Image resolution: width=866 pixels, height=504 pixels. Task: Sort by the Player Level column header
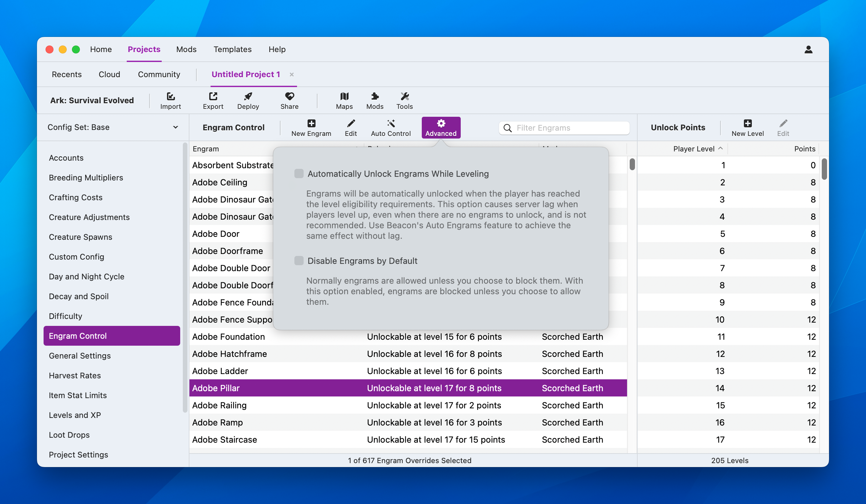tap(693, 149)
